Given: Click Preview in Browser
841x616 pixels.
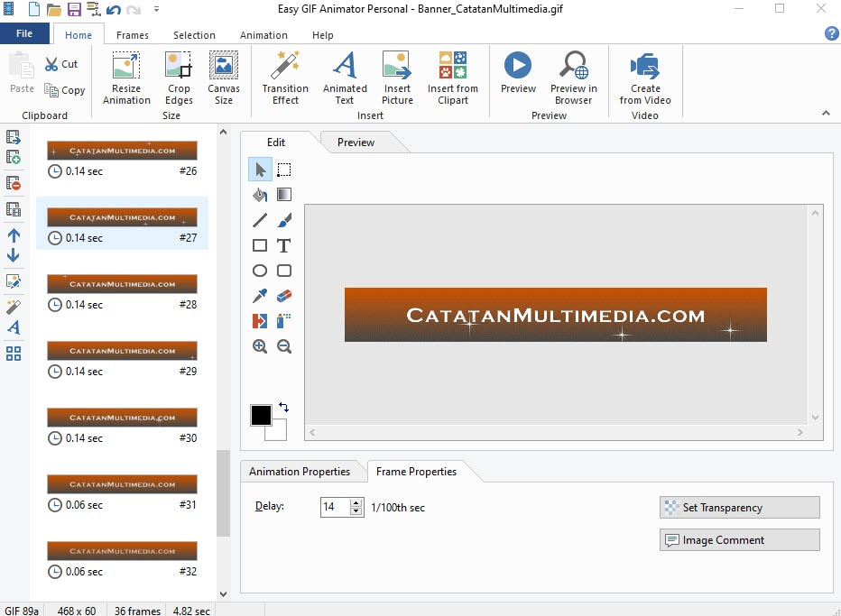Looking at the screenshot, I should pyautogui.click(x=573, y=78).
